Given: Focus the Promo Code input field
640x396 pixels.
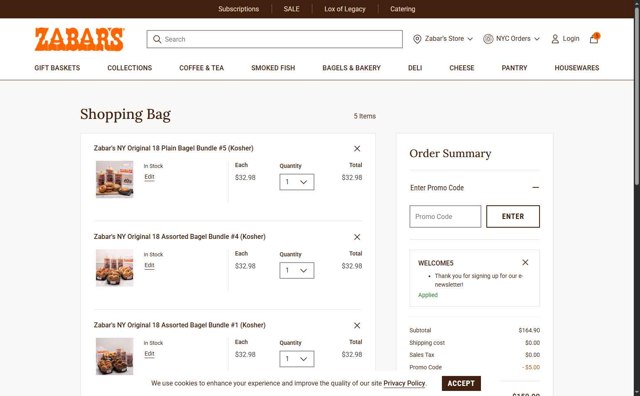Looking at the screenshot, I should point(445,216).
